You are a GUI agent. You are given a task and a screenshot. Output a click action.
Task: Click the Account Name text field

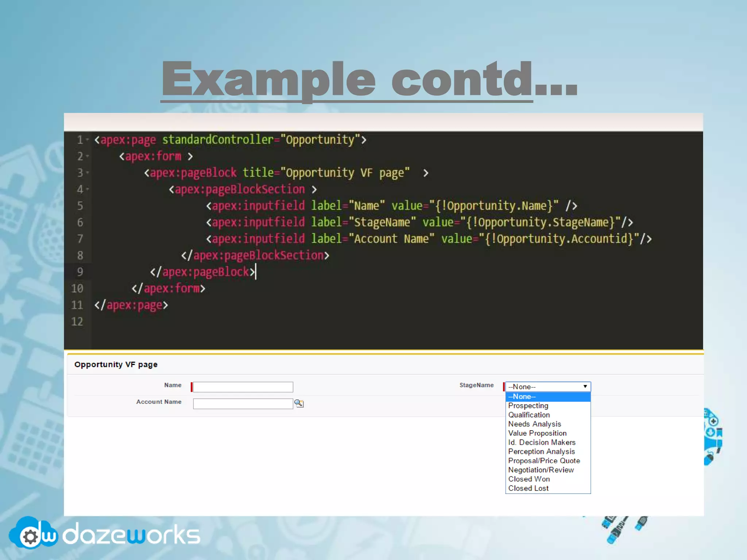[x=243, y=404]
